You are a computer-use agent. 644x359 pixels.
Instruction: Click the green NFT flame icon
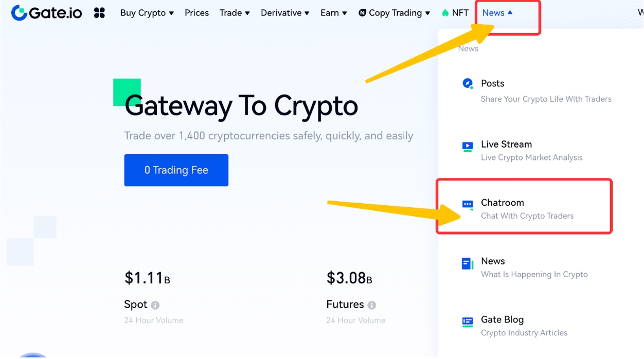point(445,13)
